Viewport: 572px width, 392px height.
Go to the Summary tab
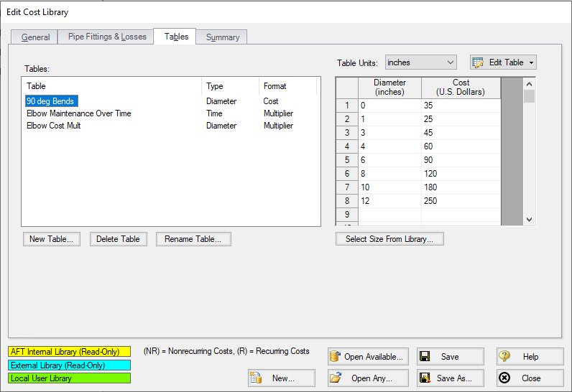pyautogui.click(x=223, y=37)
